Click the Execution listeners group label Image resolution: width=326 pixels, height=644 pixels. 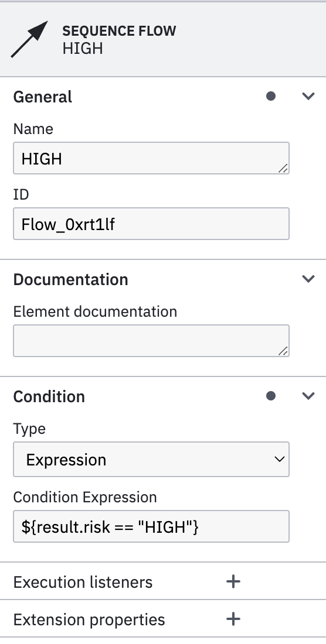click(83, 582)
